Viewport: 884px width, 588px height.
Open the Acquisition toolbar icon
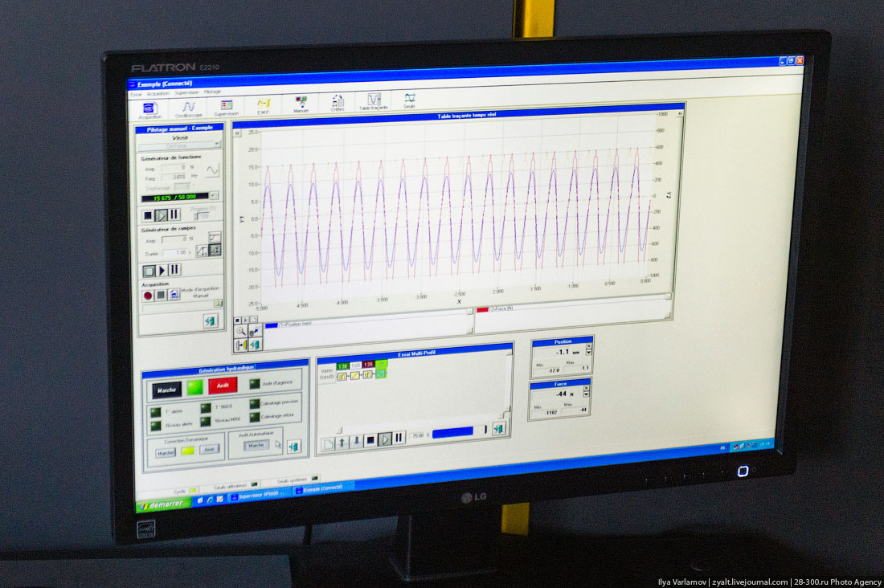click(x=149, y=109)
